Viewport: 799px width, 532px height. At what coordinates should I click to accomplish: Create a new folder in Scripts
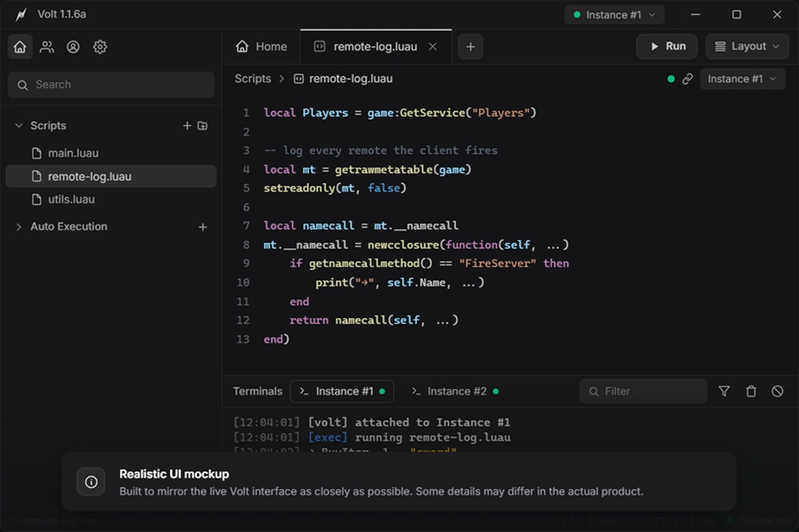203,125
